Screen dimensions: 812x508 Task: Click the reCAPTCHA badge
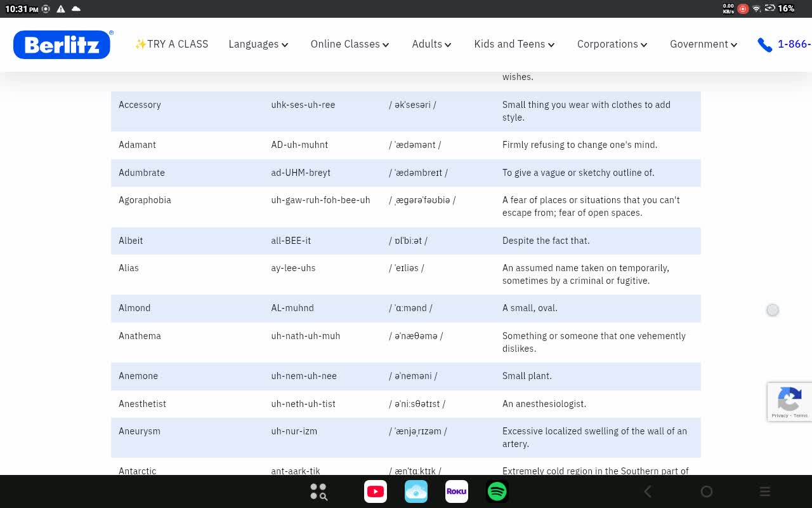click(x=790, y=402)
